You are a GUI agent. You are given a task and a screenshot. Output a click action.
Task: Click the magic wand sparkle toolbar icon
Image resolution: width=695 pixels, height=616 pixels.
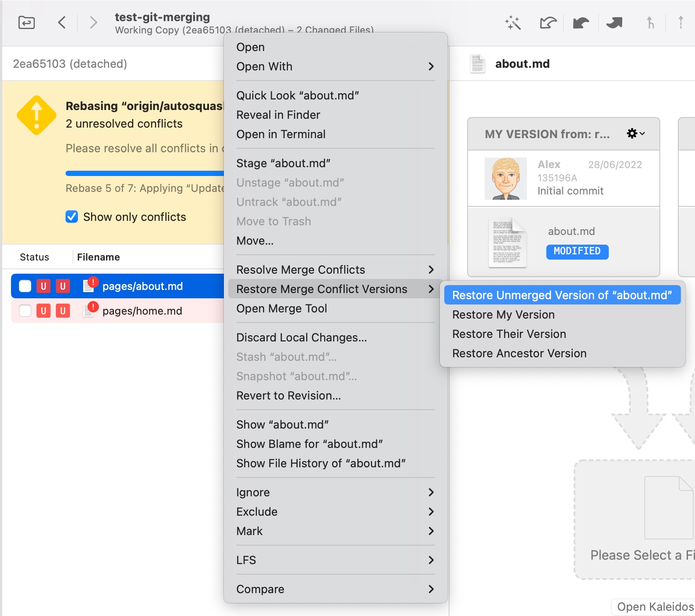pos(513,22)
